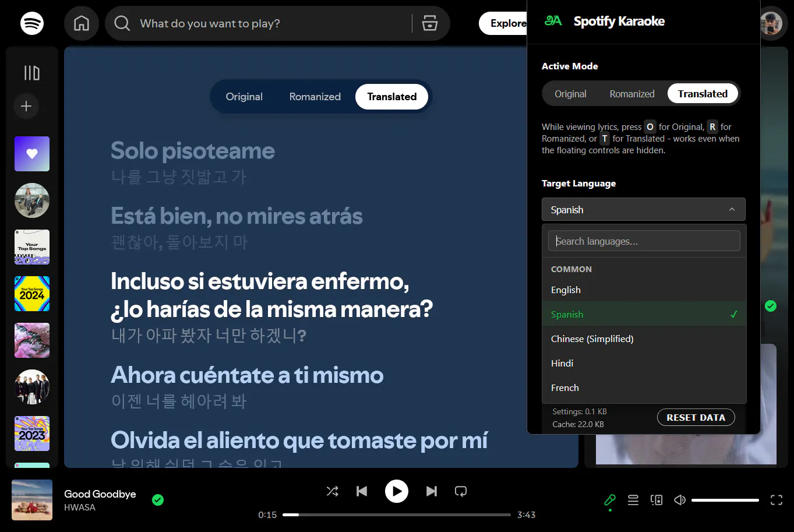Toggle repeat mode
The image size is (794, 532).
point(461,491)
